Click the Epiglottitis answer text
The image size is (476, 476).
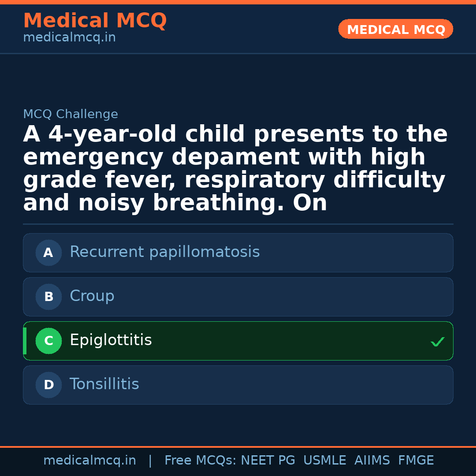(111, 340)
